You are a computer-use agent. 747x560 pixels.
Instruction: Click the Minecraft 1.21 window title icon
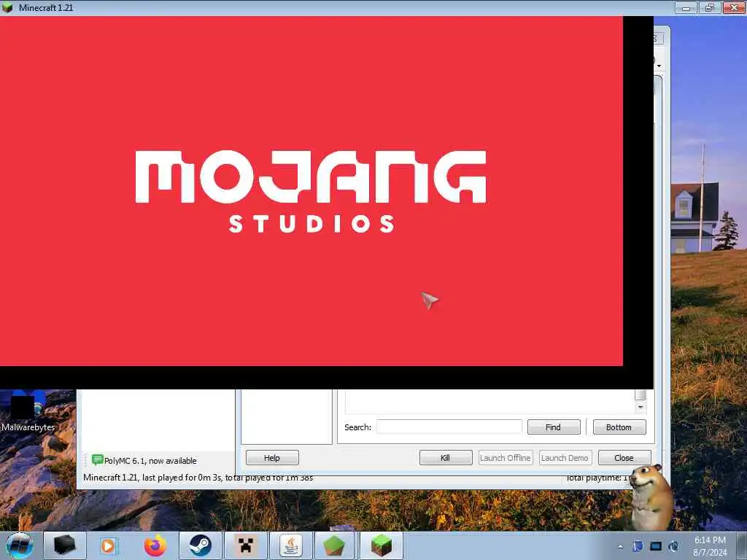[x=7, y=7]
